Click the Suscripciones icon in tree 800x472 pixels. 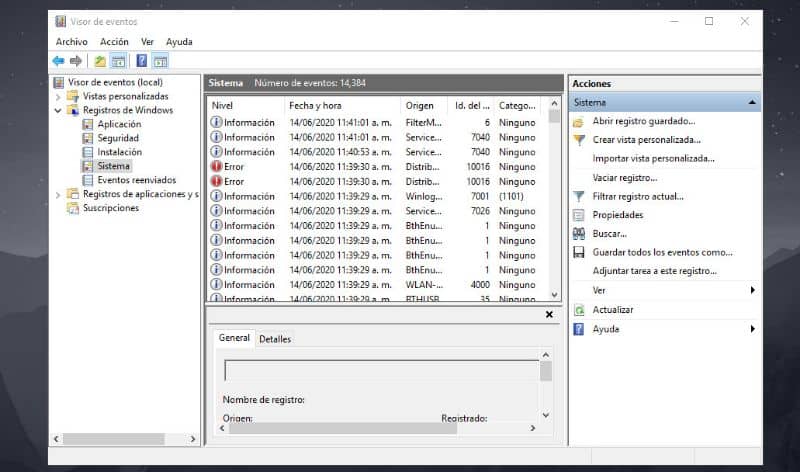(x=73, y=208)
